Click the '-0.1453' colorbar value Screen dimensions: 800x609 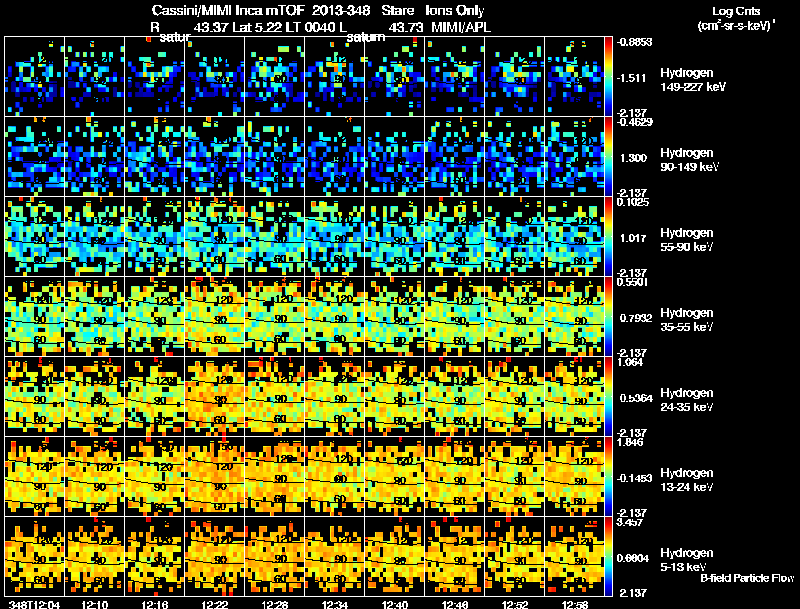pos(634,478)
